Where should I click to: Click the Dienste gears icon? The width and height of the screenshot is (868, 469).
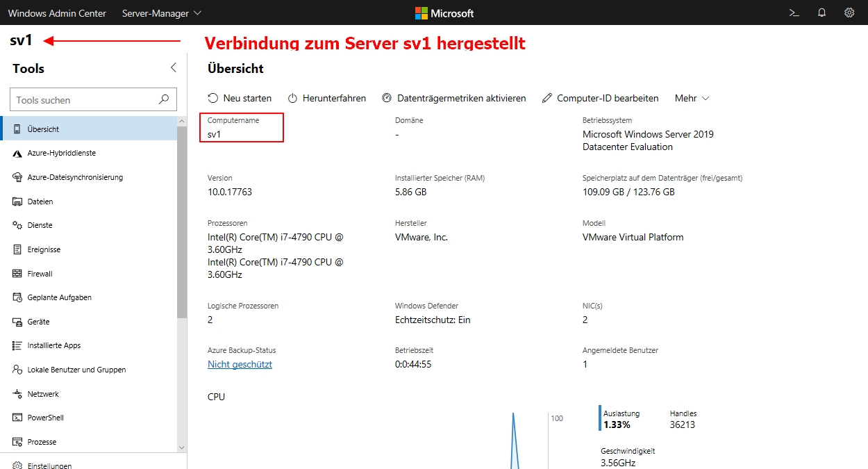tap(17, 225)
